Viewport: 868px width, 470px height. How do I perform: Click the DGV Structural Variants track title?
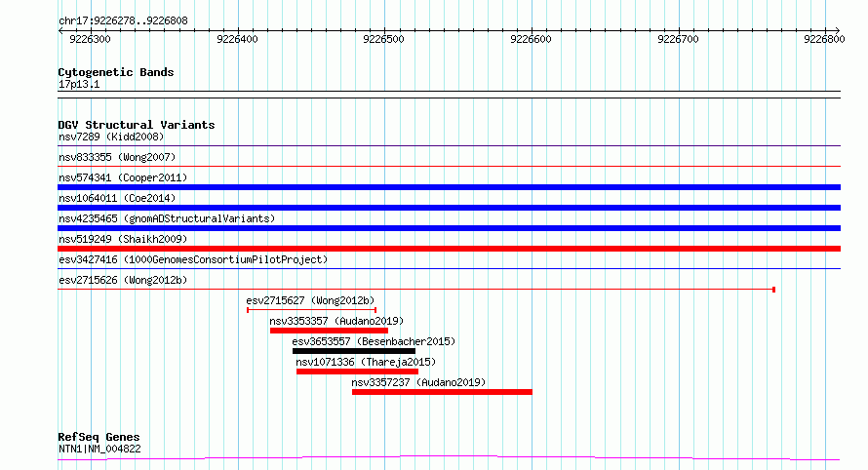click(137, 125)
